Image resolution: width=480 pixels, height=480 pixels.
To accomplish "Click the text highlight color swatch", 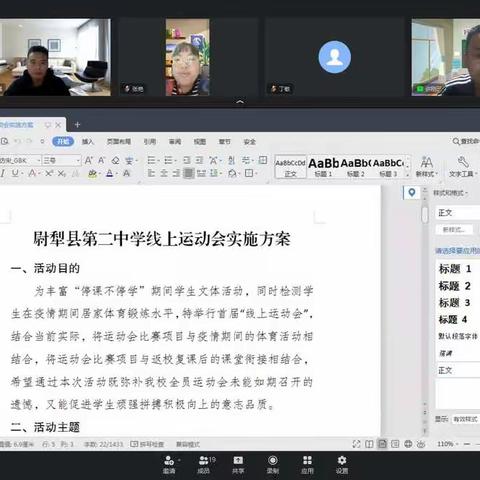I will [x=93, y=173].
